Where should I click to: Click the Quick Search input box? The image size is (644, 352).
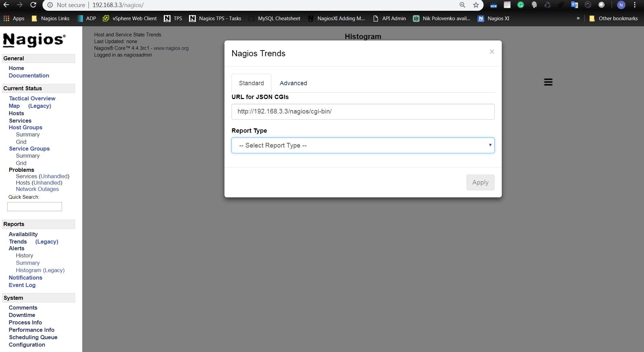pyautogui.click(x=35, y=207)
